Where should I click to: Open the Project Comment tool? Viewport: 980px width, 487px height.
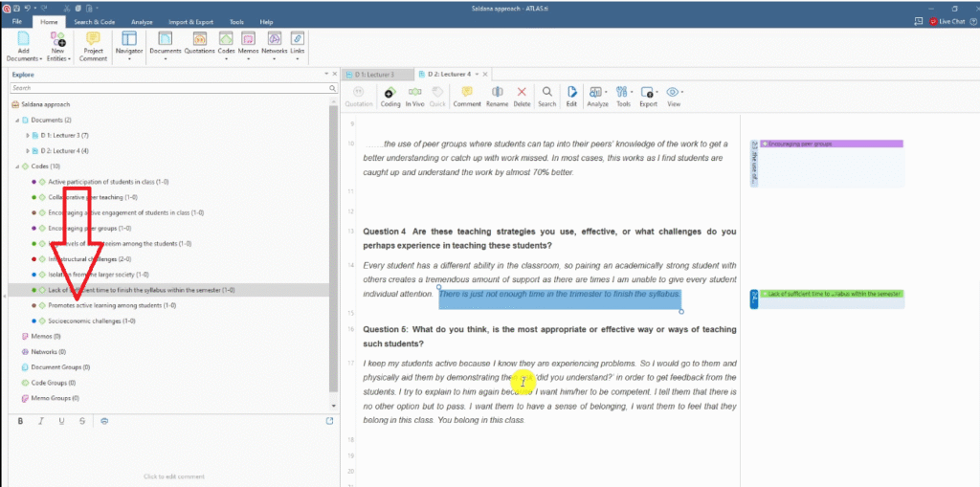coord(93,39)
